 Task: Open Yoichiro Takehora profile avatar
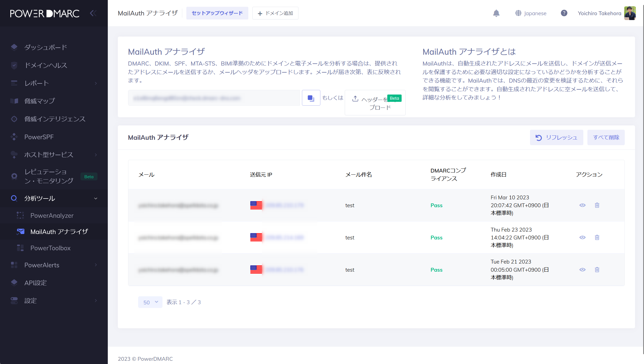pyautogui.click(x=630, y=13)
